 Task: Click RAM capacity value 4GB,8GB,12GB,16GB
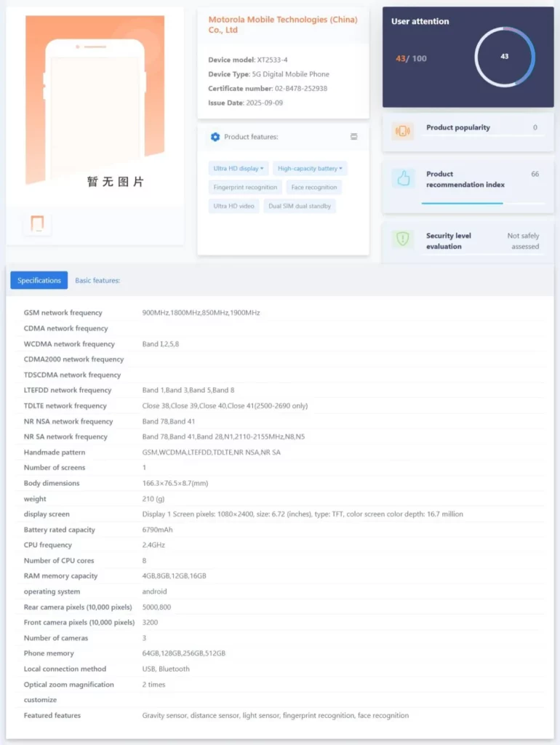175,576
